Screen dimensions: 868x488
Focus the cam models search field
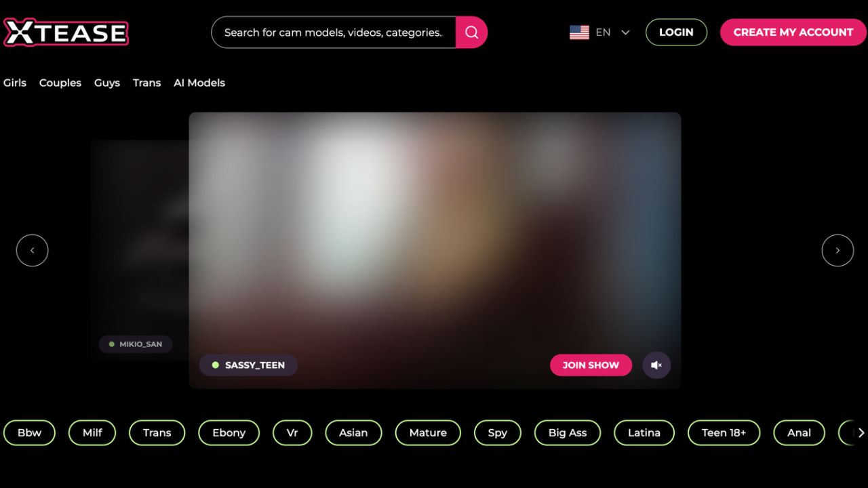[334, 32]
